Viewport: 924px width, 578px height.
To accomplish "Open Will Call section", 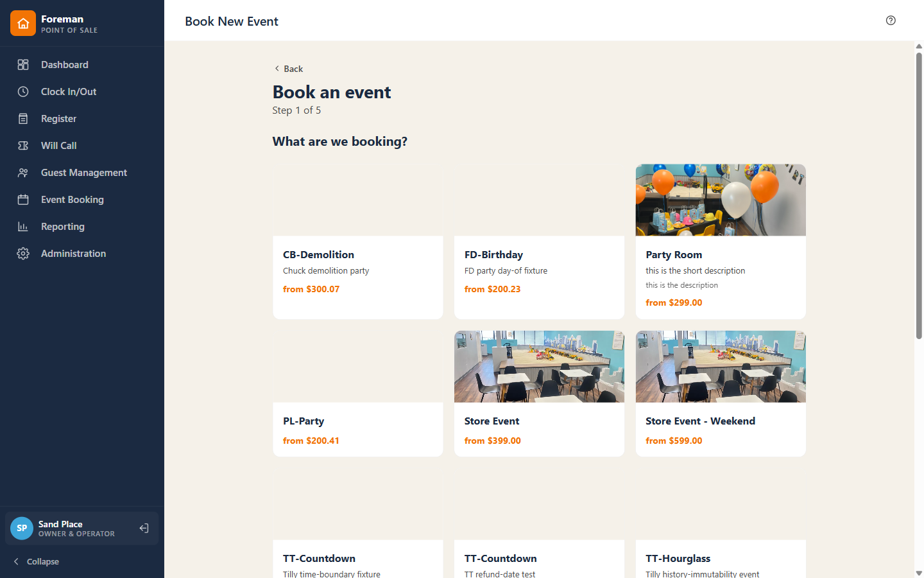I will pos(82,146).
